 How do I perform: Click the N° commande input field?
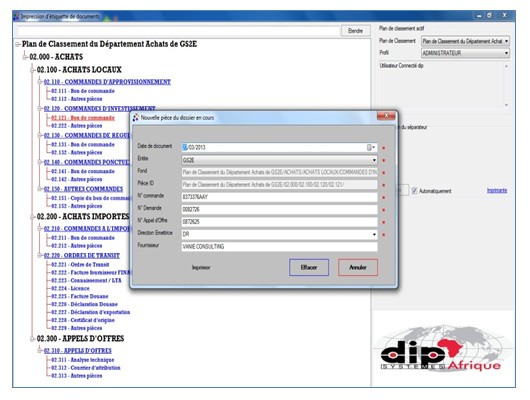coord(279,197)
